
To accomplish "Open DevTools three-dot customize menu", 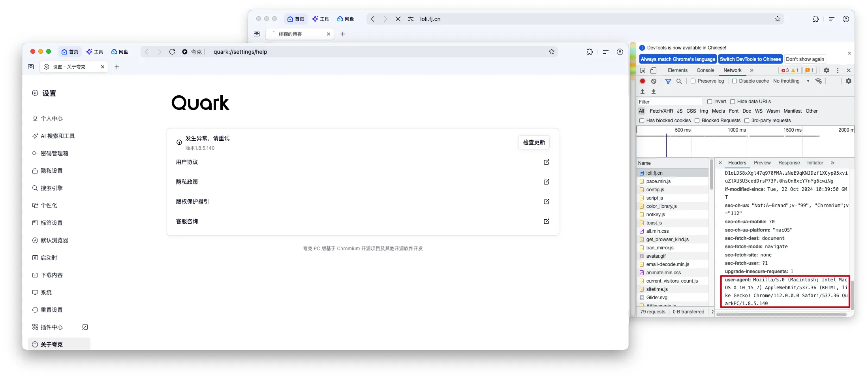I will 838,70.
